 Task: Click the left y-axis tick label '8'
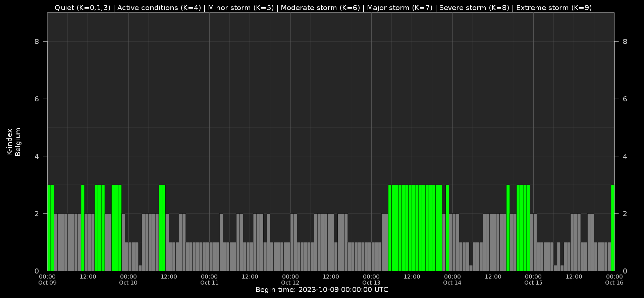click(37, 42)
